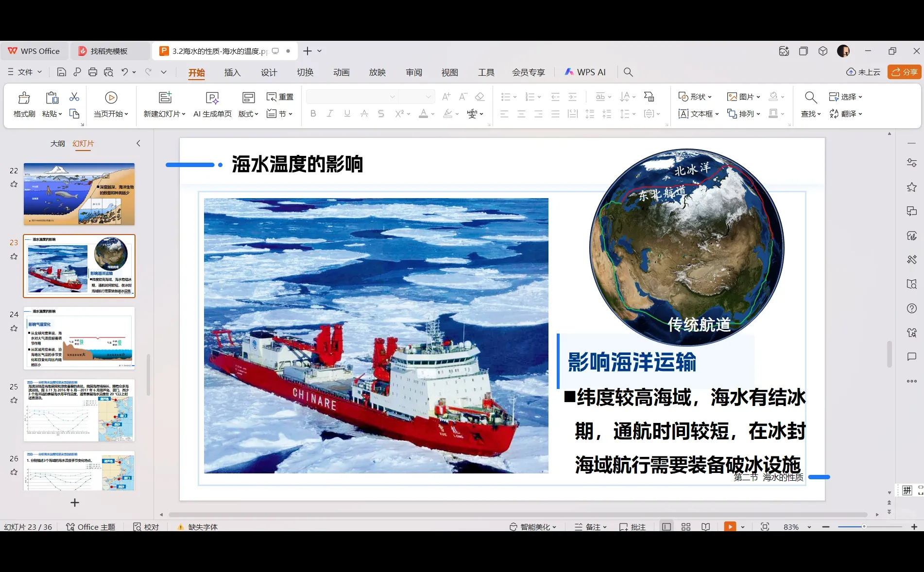Click the Format Painter (格式刷) icon
924x572 pixels.
(x=24, y=98)
